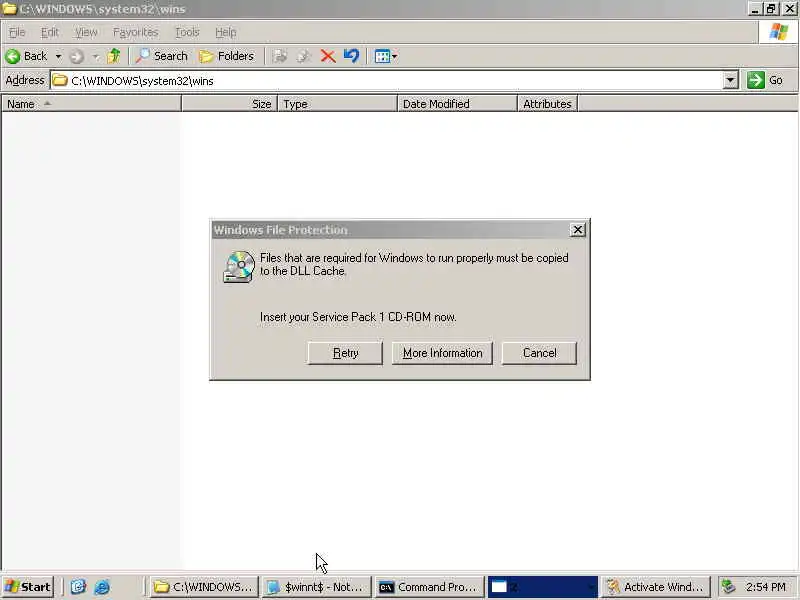The image size is (800, 600).
Task: Open the View menu
Action: click(x=86, y=33)
